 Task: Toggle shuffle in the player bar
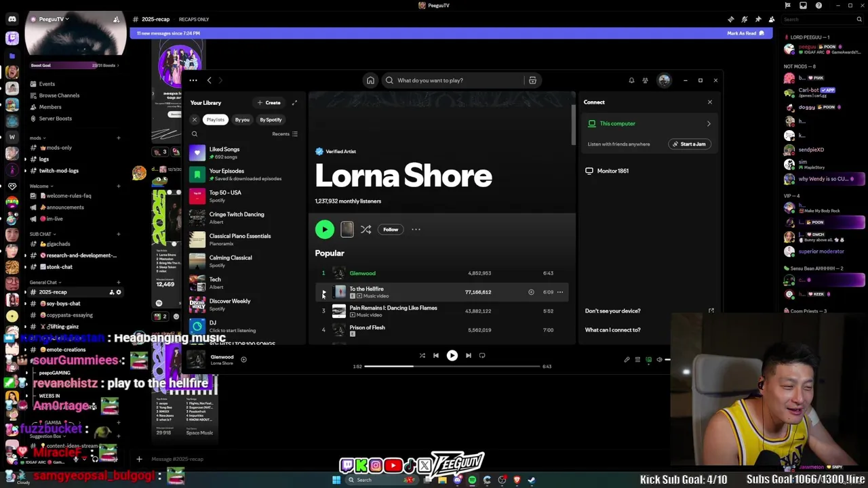point(422,355)
